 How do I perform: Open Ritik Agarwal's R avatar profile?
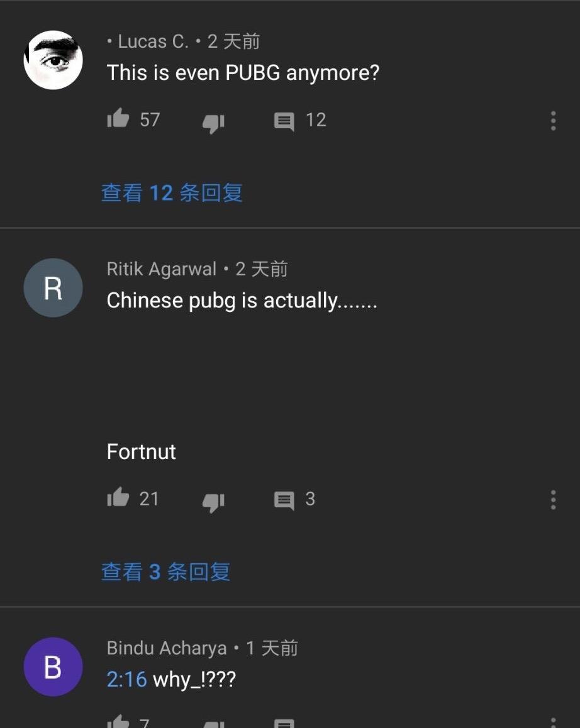pyautogui.click(x=53, y=287)
